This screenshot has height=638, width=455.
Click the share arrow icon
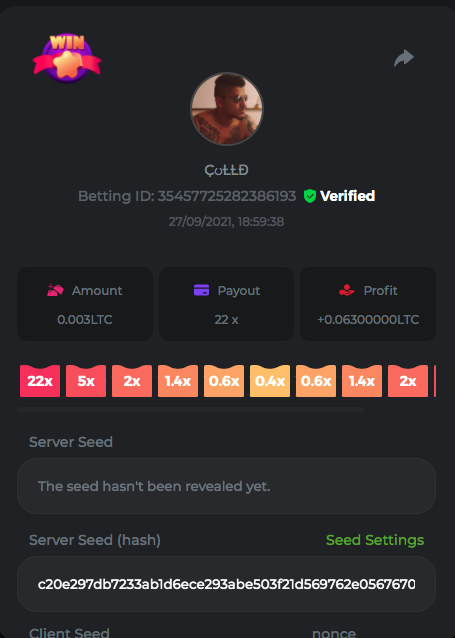point(404,58)
